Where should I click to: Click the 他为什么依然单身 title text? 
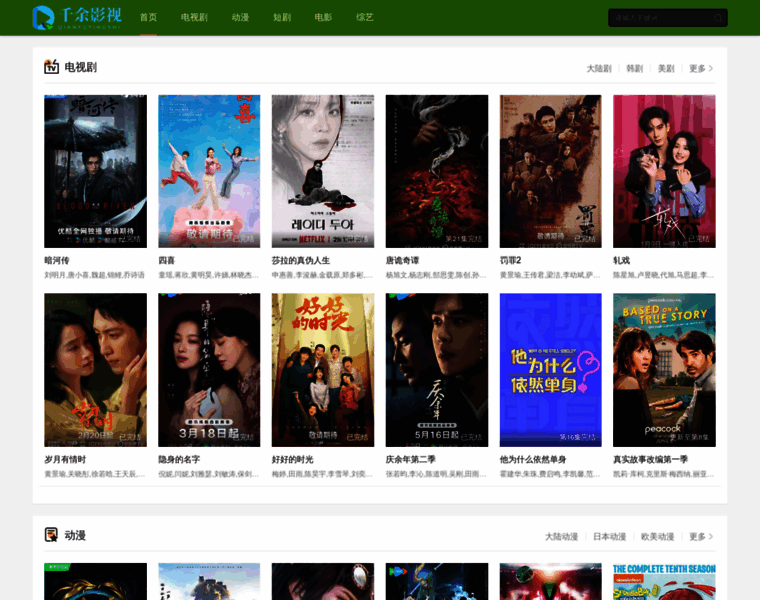(x=533, y=459)
